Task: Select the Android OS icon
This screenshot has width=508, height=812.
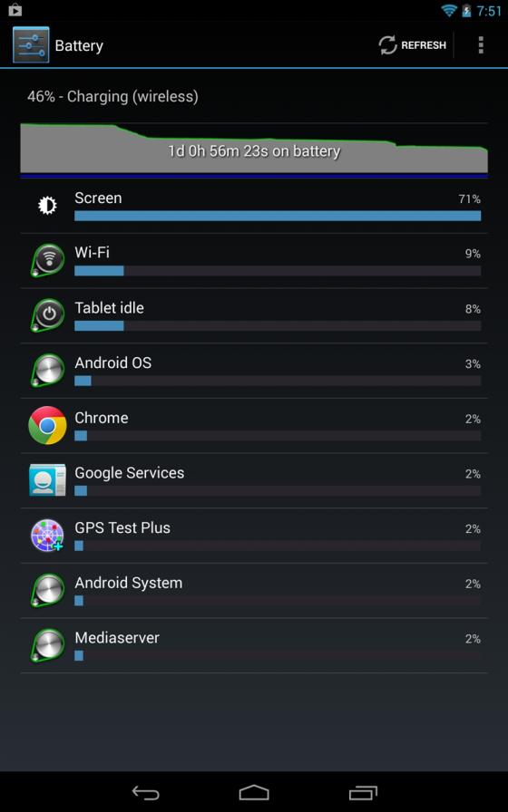Action: click(47, 371)
